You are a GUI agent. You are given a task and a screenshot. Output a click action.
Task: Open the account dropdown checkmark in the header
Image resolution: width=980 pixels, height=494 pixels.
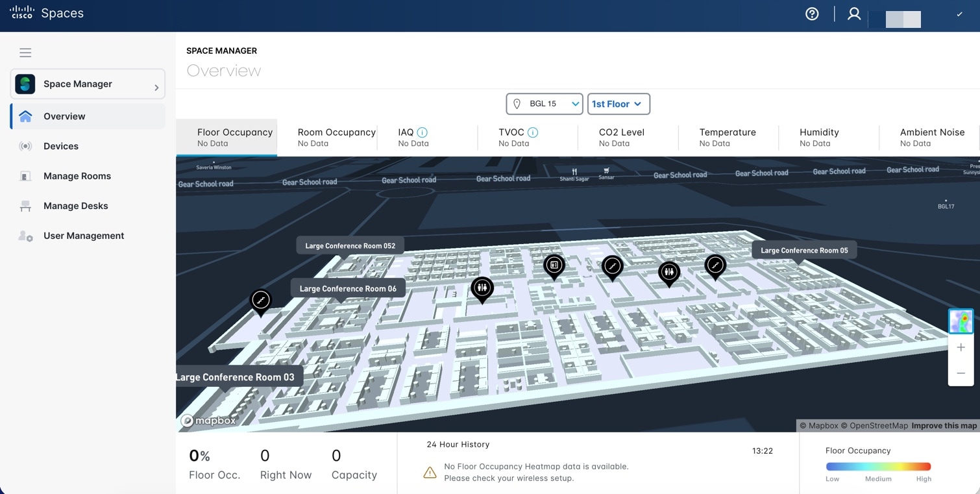tap(959, 14)
